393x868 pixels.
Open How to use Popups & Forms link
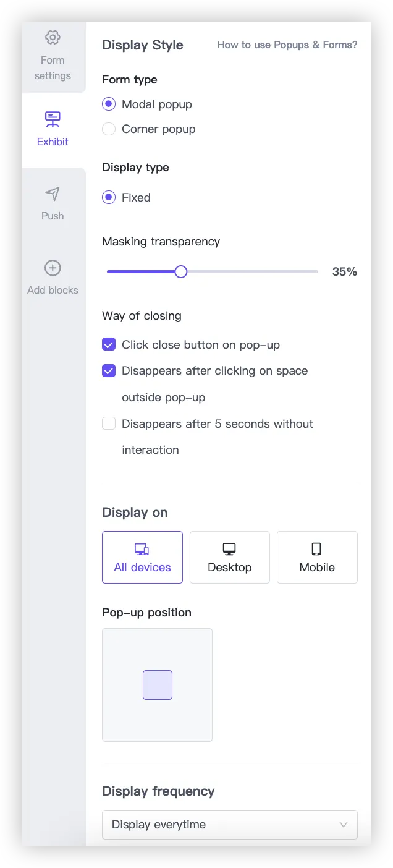point(287,45)
